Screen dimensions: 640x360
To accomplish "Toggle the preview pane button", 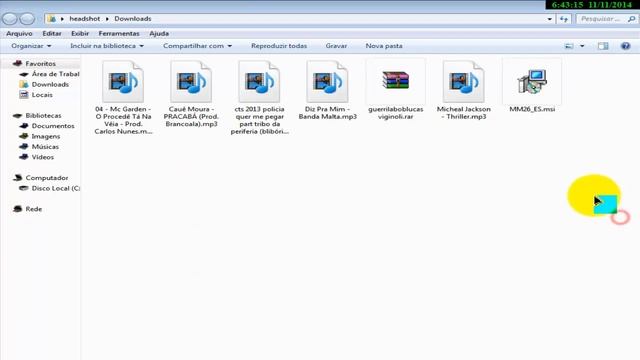I will pyautogui.click(x=603, y=46).
